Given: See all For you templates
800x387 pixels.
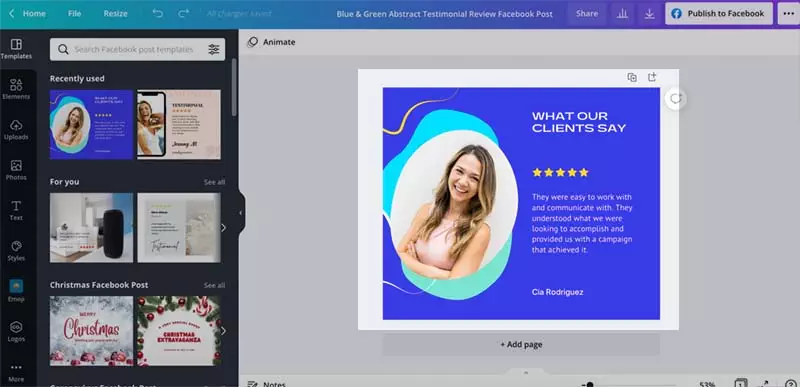Looking at the screenshot, I should coord(214,182).
